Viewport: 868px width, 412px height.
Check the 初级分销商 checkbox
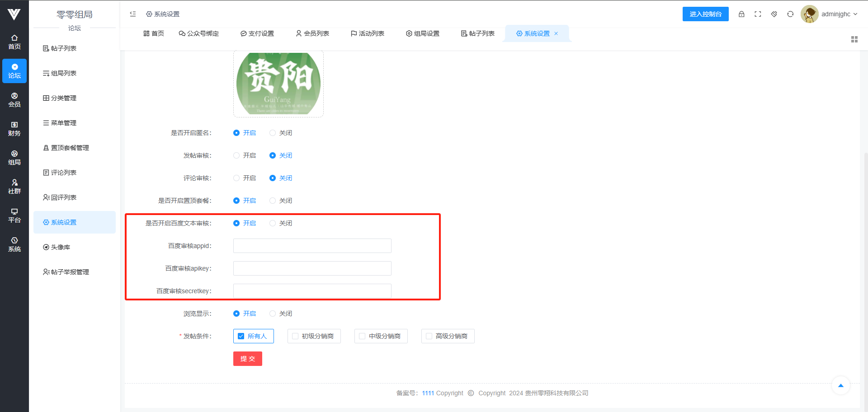[295, 336]
